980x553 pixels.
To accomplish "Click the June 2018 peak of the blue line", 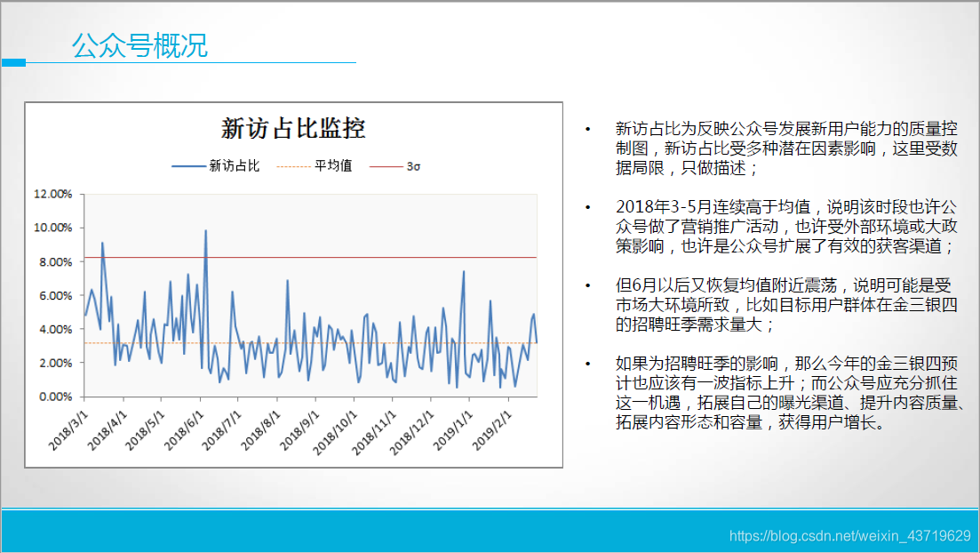I will (x=205, y=231).
